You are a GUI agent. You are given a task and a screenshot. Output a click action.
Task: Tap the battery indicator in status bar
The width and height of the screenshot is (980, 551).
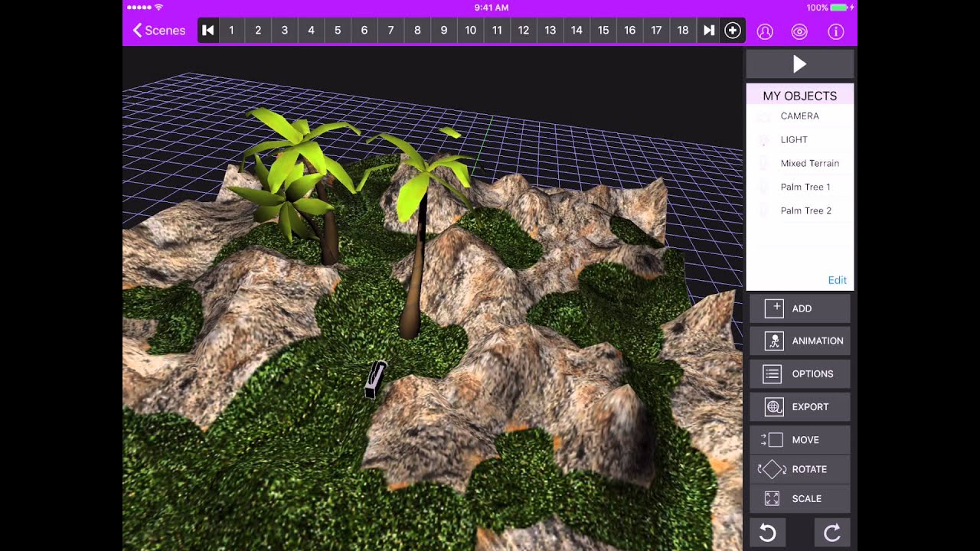840,8
